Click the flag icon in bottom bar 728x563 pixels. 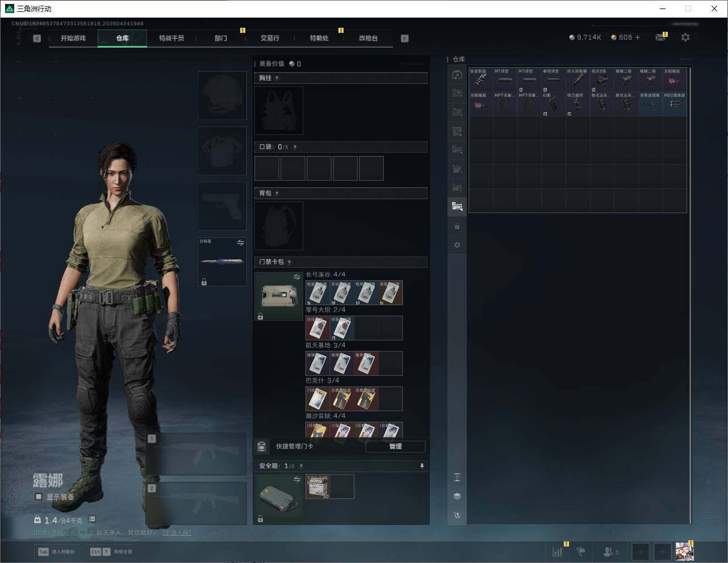[x=581, y=552]
